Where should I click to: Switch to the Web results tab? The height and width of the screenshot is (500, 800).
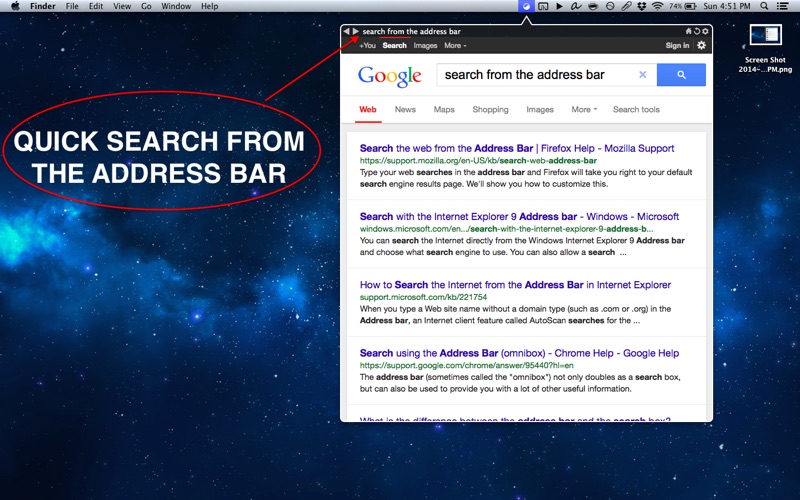(368, 109)
